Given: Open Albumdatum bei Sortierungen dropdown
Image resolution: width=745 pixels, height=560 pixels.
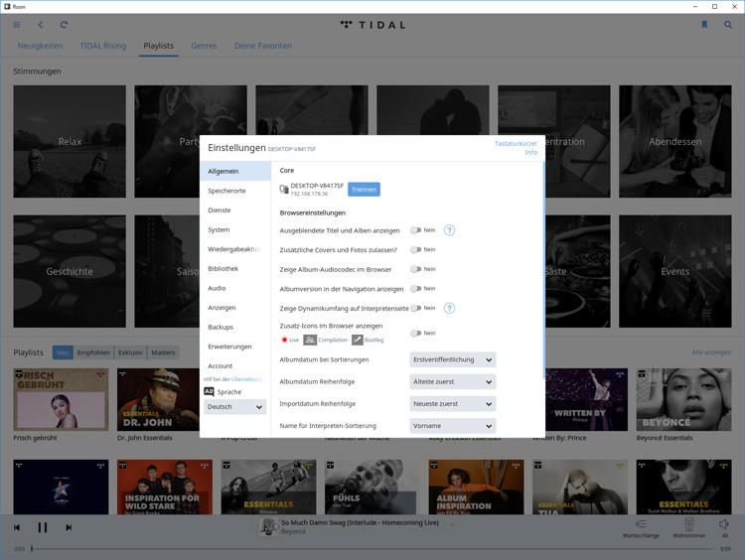Looking at the screenshot, I should [453, 359].
